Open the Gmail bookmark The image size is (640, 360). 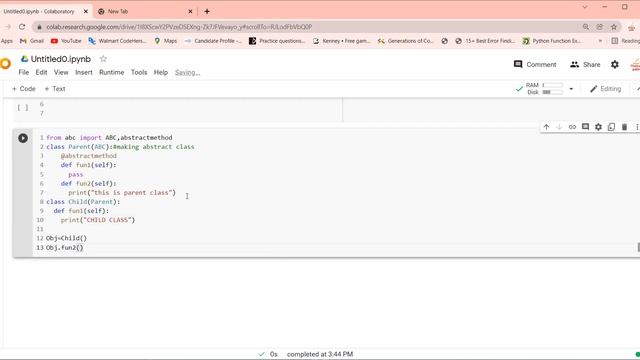[x=32, y=41]
